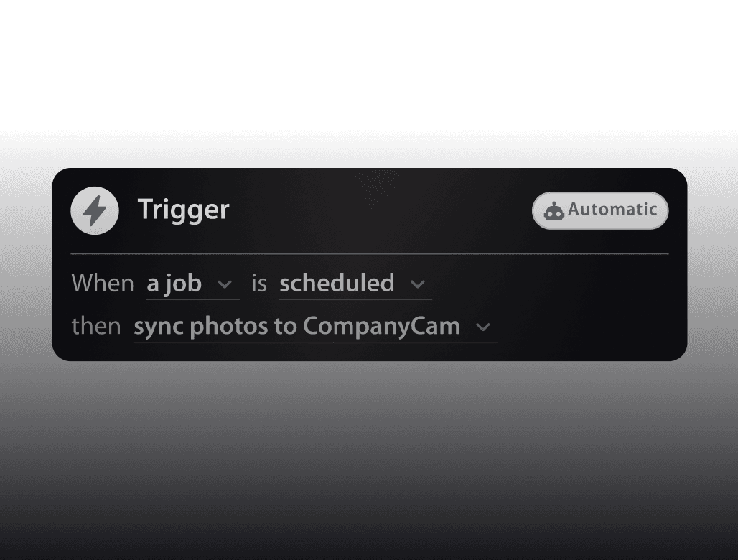Click the word "CompanyCam" in the action
This screenshot has width=738, height=560.
[x=381, y=327]
